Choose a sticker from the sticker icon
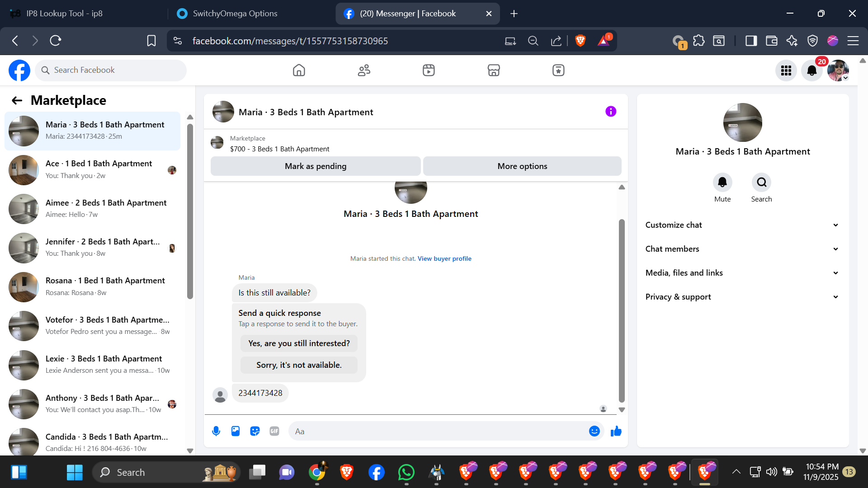Image resolution: width=868 pixels, height=488 pixels. (x=255, y=431)
